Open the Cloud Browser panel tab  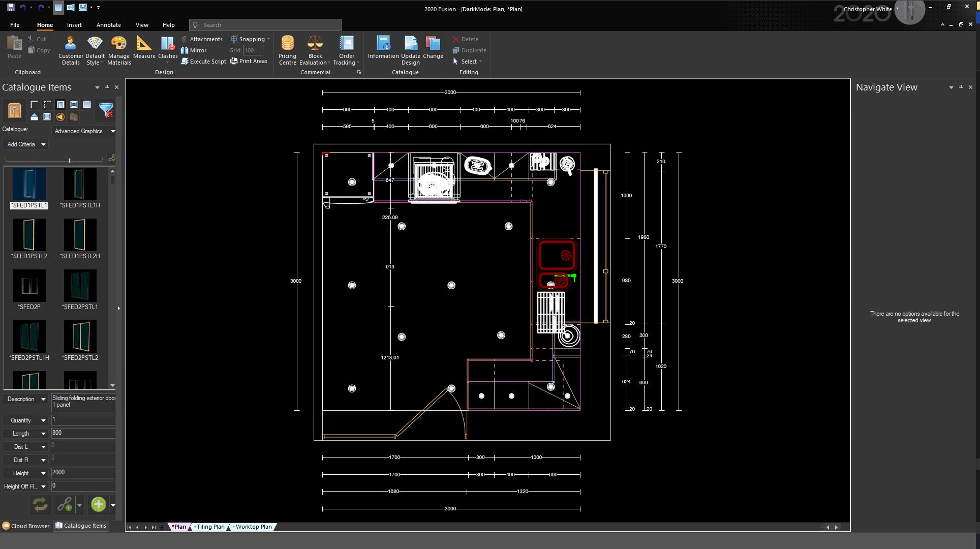pyautogui.click(x=26, y=526)
